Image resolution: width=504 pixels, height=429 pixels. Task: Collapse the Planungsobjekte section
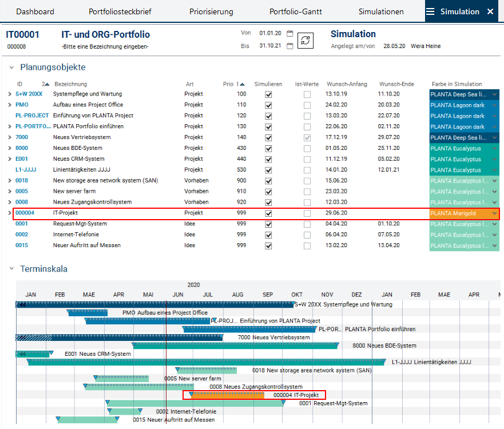coord(11,67)
